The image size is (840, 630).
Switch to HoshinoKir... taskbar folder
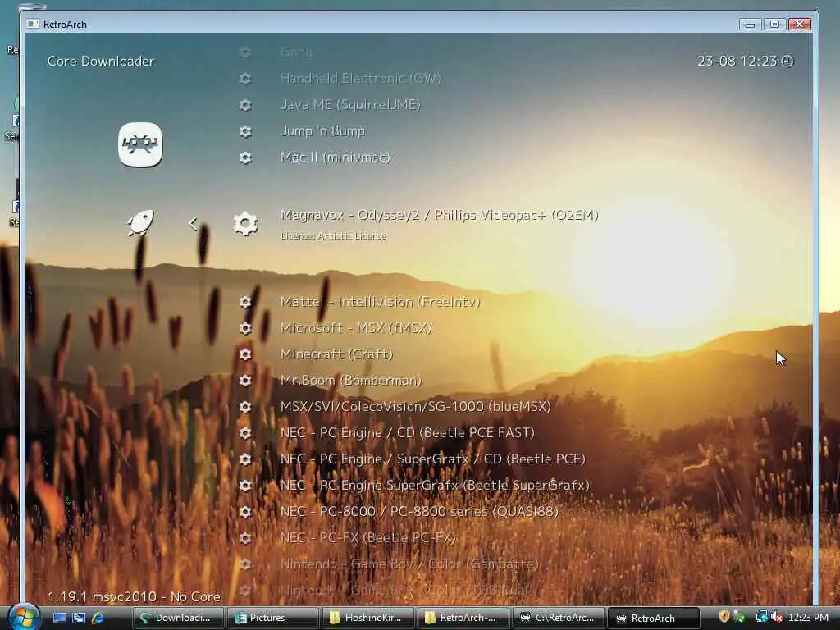368,618
